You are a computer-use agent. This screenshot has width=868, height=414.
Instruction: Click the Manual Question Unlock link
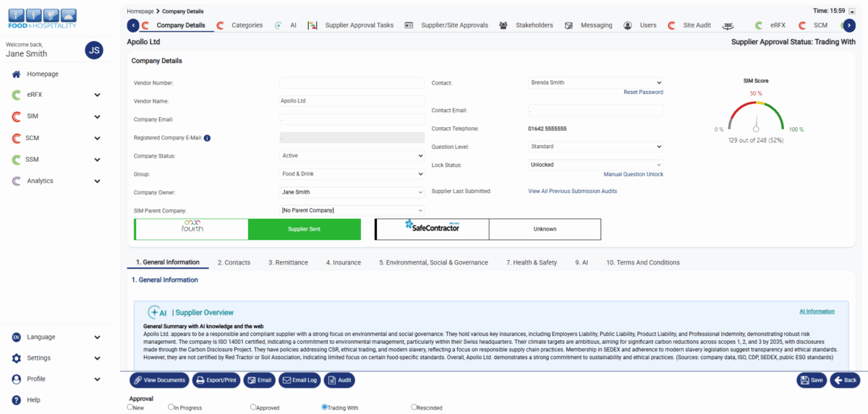(x=634, y=174)
